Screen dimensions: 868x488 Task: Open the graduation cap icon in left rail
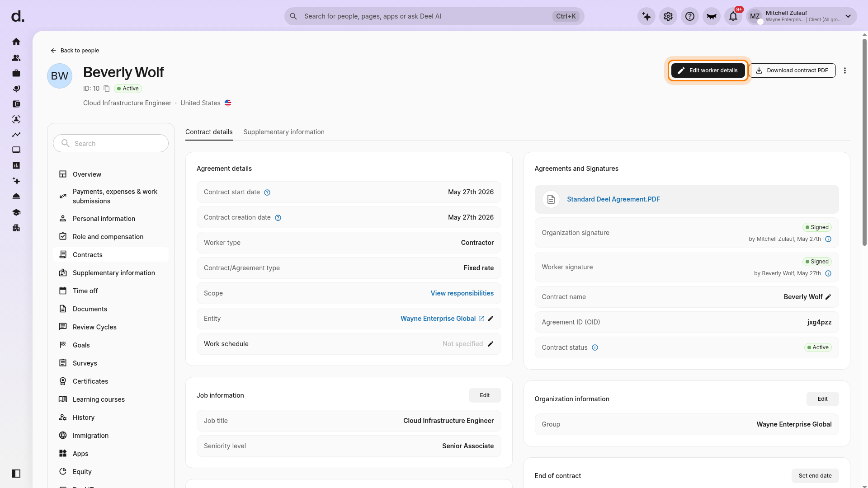click(x=16, y=212)
